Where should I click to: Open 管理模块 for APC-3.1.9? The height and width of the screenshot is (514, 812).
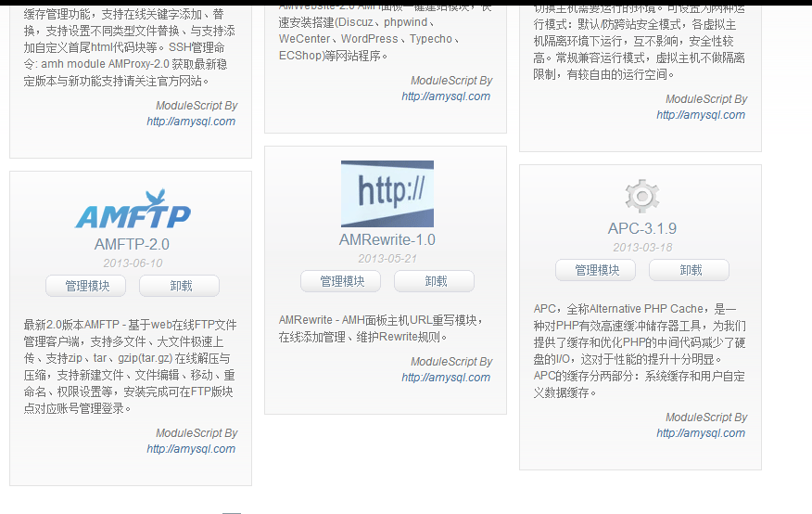pos(596,270)
